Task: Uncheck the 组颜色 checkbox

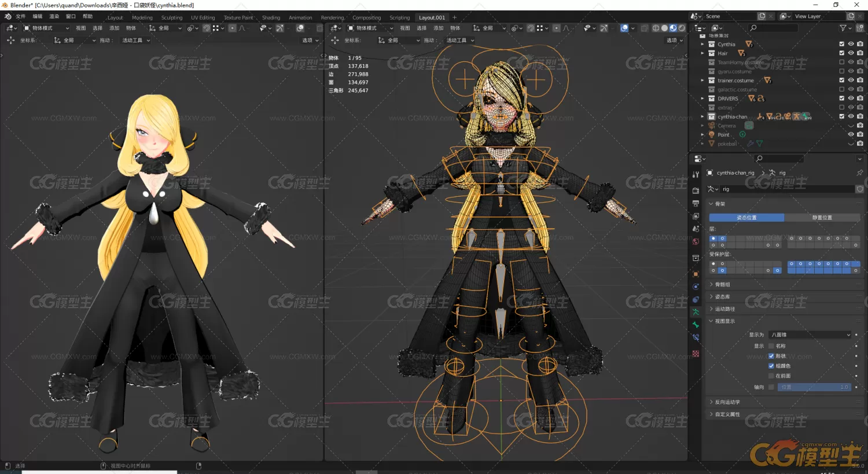Action: pyautogui.click(x=771, y=366)
